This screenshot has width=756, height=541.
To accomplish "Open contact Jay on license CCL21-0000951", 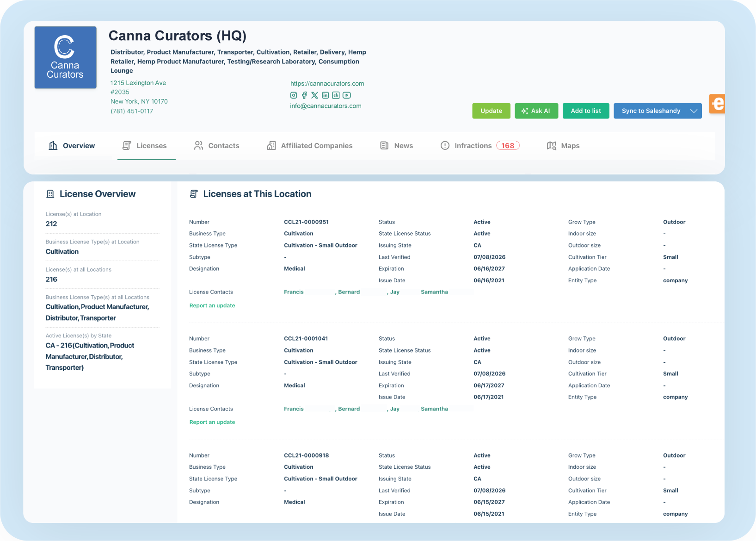I will point(395,292).
